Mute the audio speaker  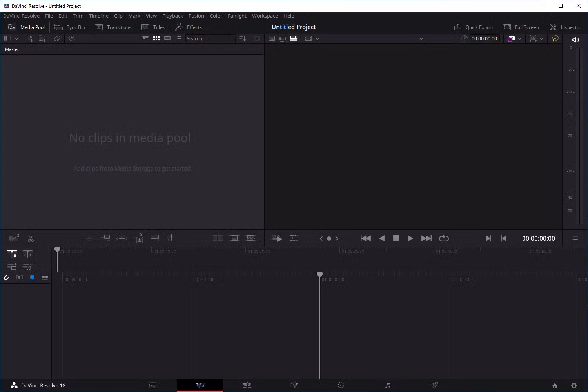(x=575, y=40)
